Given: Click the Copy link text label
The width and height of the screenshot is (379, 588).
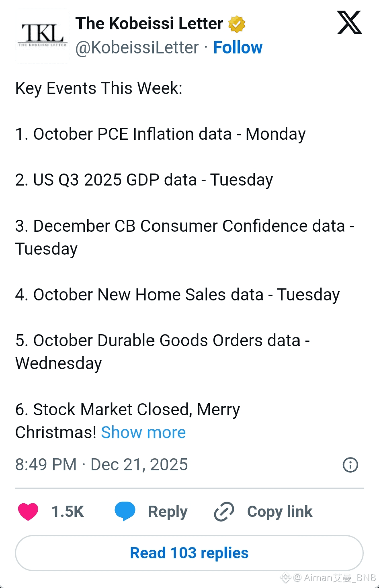Looking at the screenshot, I should [x=279, y=512].
